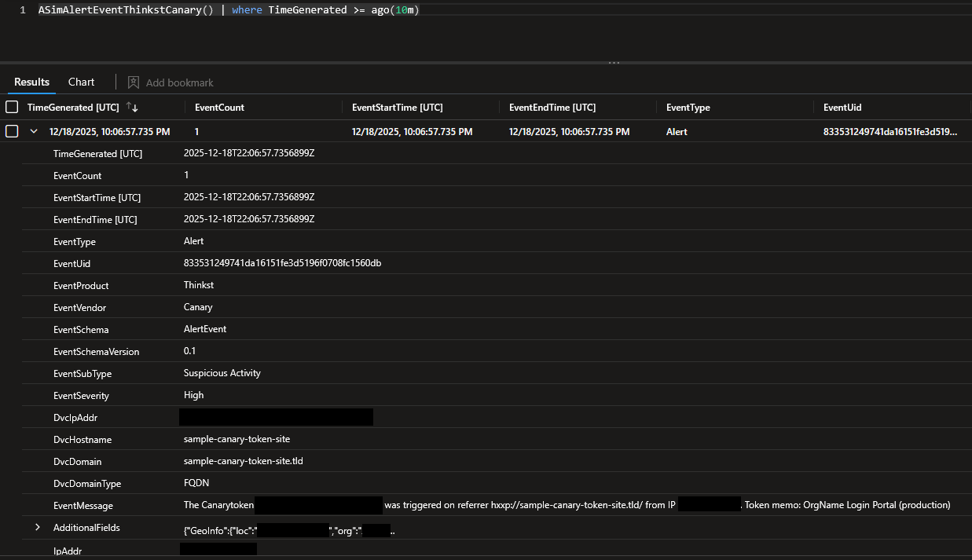
Task: Click the summary row EventStartTime cell
Action: [413, 131]
